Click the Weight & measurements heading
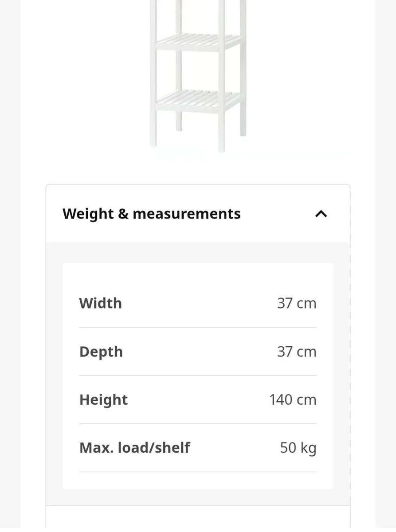 point(152,214)
